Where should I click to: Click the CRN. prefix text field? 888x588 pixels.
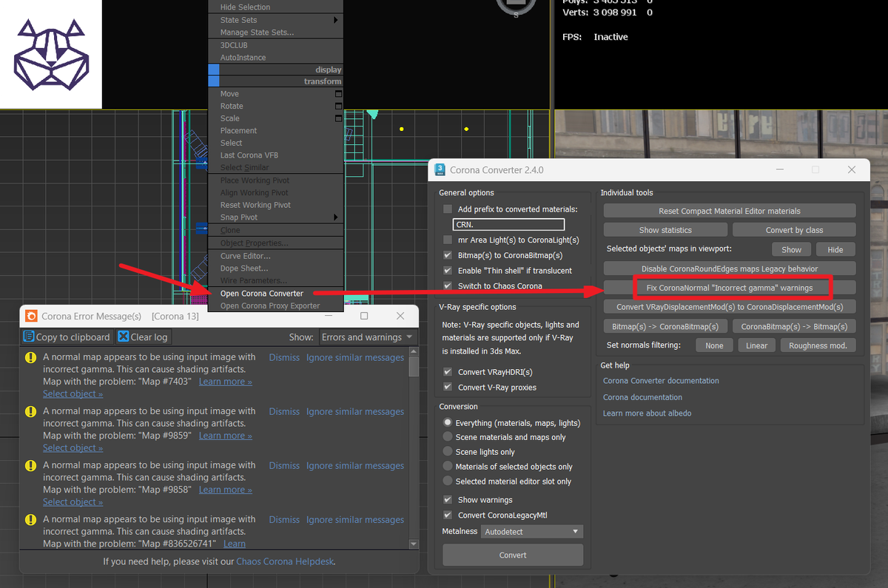coord(508,224)
